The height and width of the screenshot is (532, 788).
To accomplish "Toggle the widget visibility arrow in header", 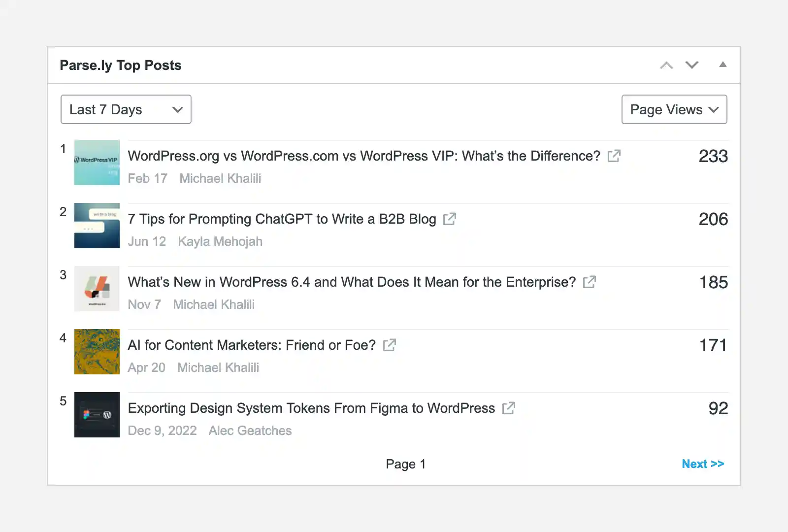I will [x=723, y=65].
